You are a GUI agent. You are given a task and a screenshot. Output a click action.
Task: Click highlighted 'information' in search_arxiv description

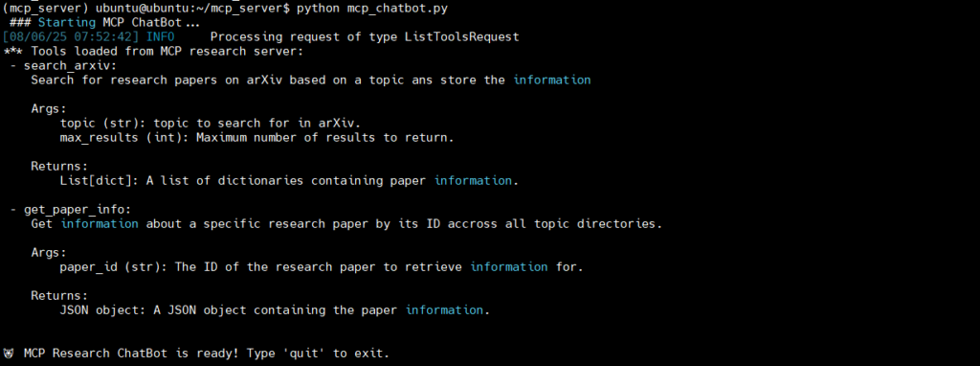tap(552, 80)
